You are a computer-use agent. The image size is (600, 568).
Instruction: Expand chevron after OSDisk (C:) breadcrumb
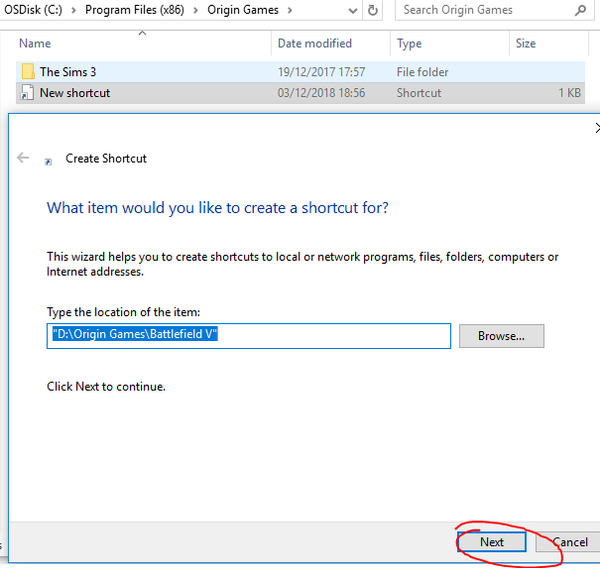click(74, 10)
